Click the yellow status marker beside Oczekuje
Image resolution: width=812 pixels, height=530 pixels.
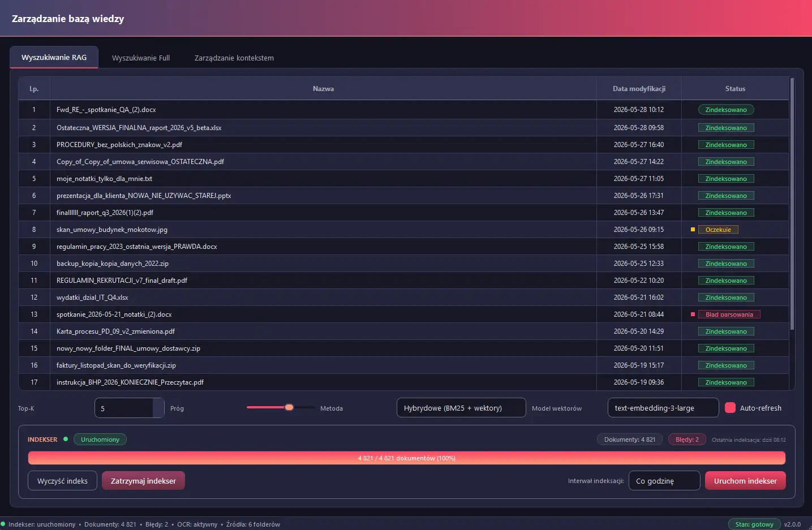(693, 230)
